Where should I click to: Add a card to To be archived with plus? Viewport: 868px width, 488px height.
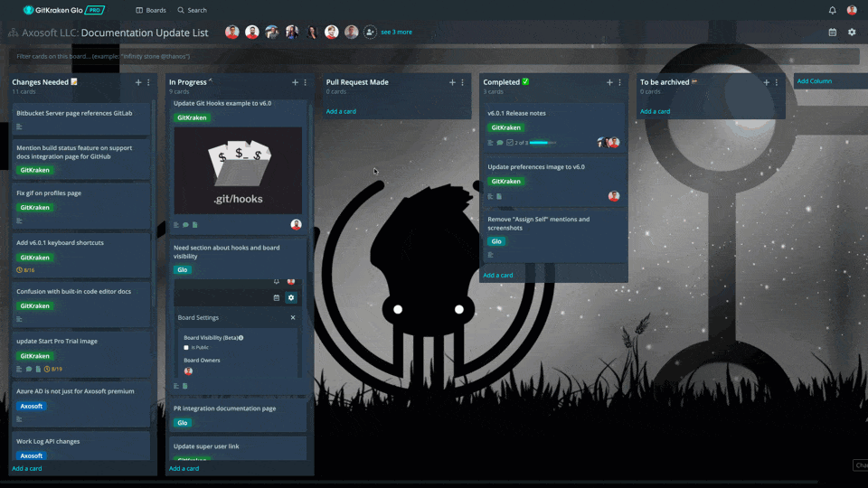[x=766, y=82]
